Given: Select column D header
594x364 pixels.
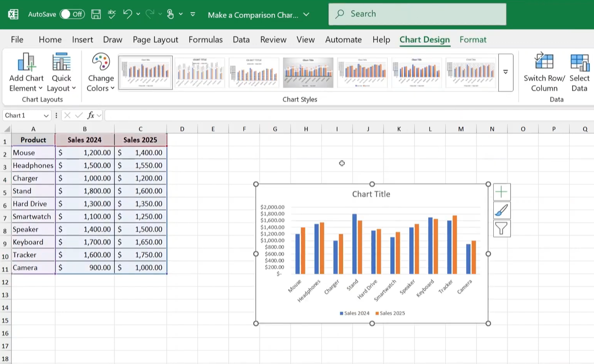Looking at the screenshot, I should click(x=182, y=129).
